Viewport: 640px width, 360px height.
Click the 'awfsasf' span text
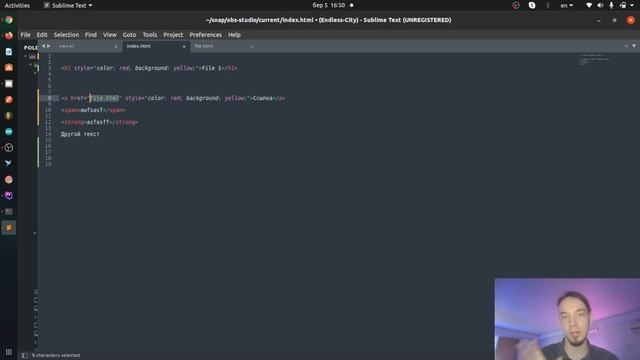[x=92, y=110]
